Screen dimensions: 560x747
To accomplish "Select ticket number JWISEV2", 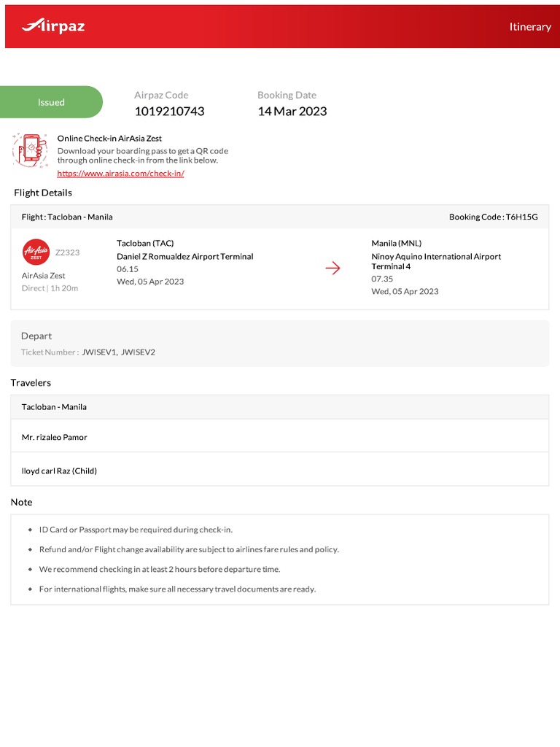I will tap(138, 352).
